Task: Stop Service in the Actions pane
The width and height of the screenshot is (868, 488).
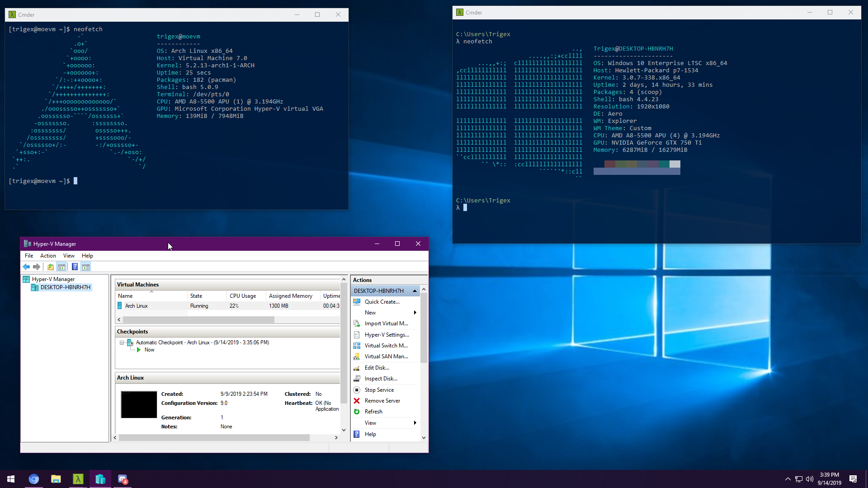Action: pos(379,390)
